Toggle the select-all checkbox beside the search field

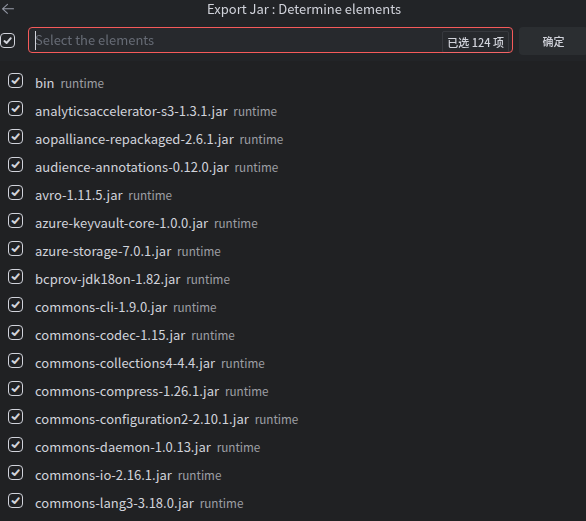[8, 40]
